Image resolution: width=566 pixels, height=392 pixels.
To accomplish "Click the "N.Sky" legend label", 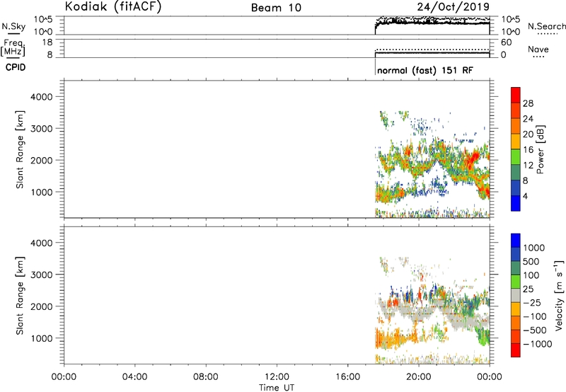I will (13, 26).
